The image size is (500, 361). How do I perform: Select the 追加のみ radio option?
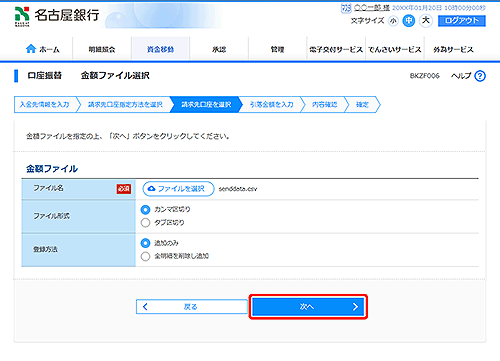coord(145,243)
